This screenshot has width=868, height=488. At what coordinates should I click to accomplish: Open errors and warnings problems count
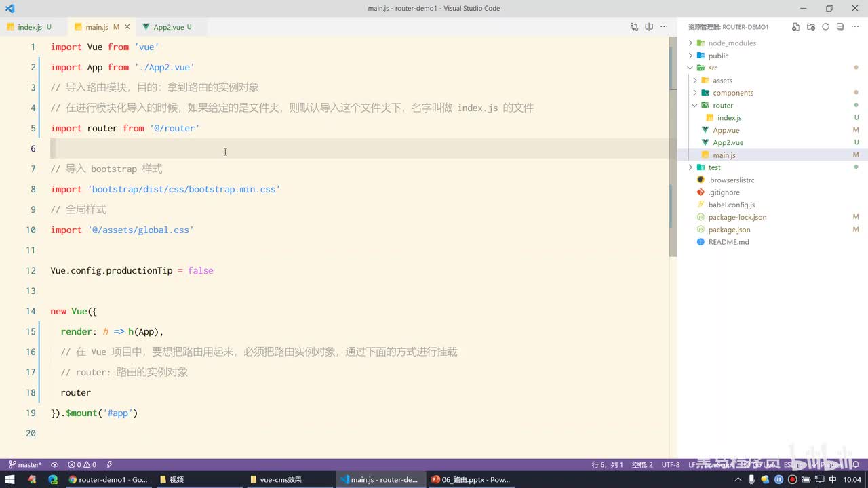(82, 465)
